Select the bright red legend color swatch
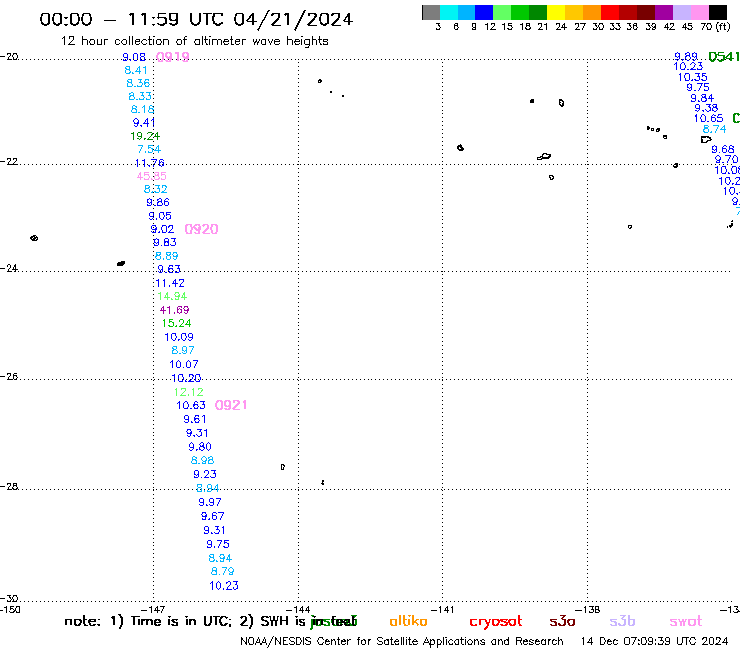This screenshot has height=650, width=740. (610, 12)
